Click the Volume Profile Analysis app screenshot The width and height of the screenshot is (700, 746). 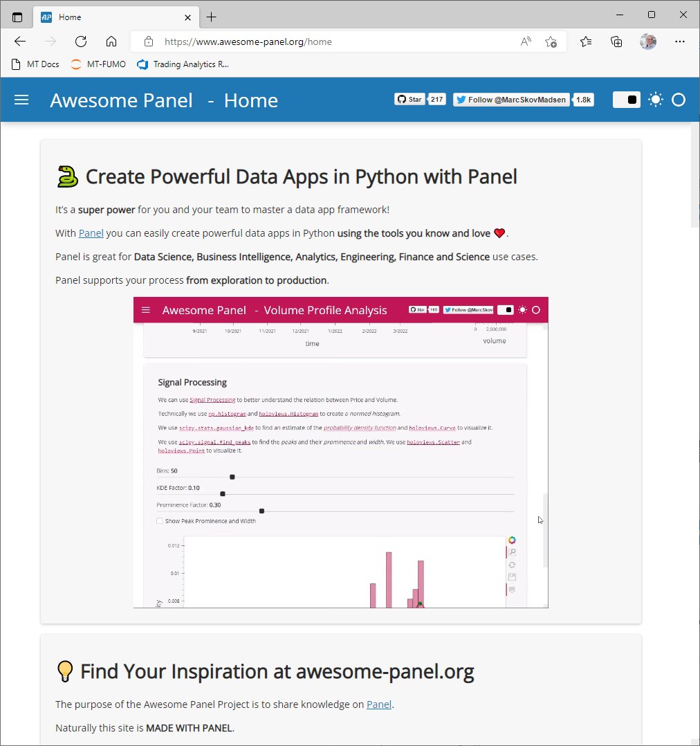click(340, 452)
